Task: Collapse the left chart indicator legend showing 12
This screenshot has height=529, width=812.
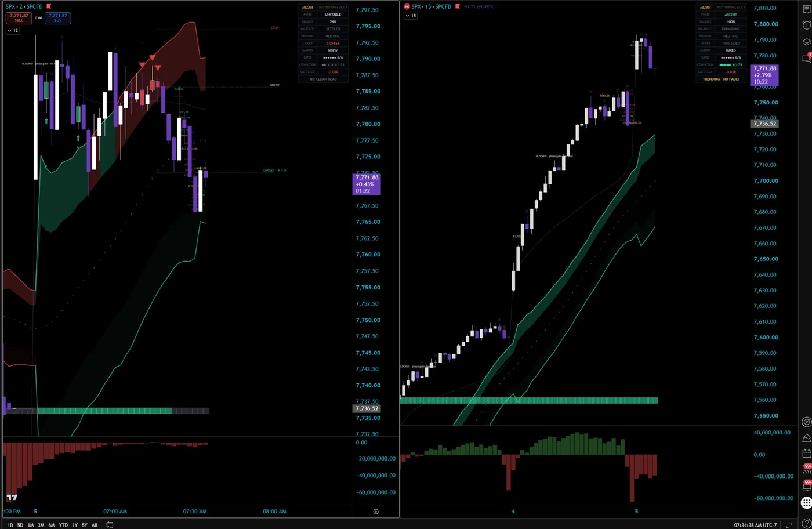Action: [13, 30]
